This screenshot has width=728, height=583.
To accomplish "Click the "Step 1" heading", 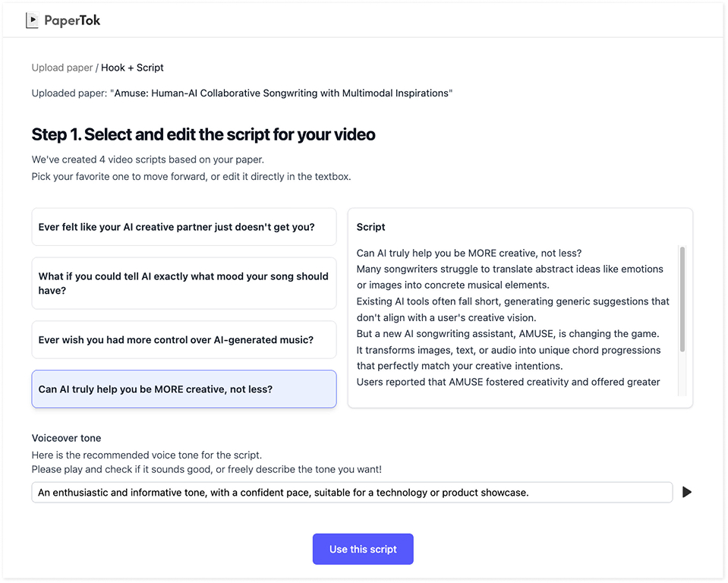I will coord(203,135).
